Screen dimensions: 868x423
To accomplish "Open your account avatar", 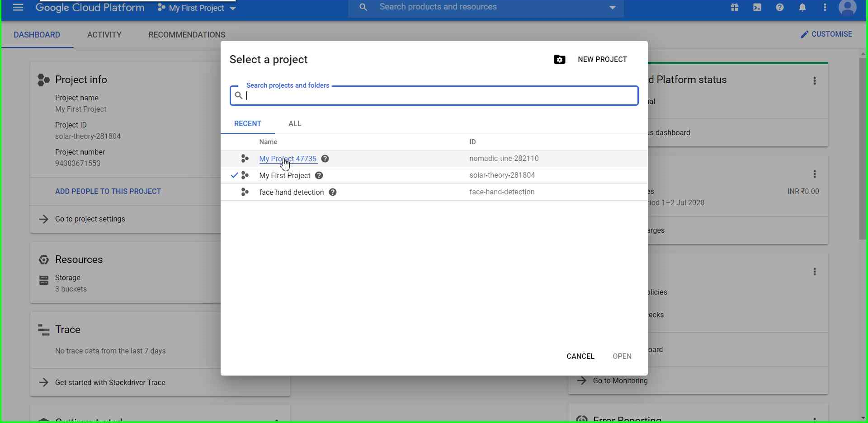I will coord(848,7).
